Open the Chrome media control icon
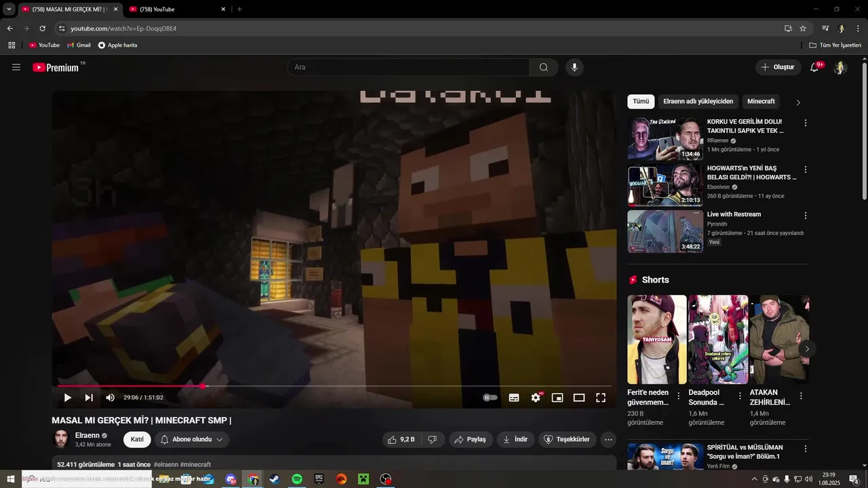 click(825, 28)
